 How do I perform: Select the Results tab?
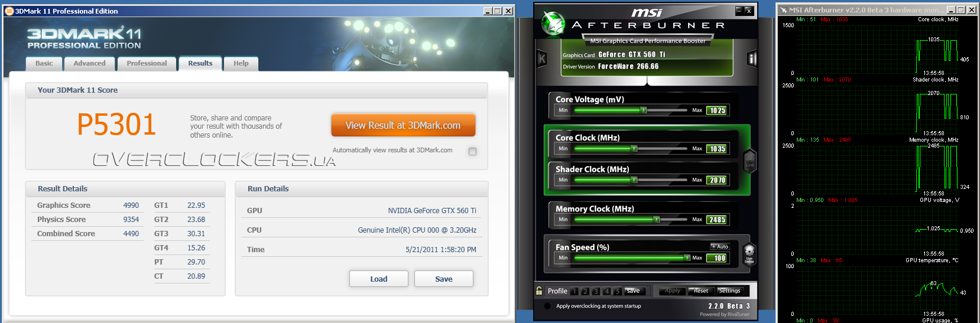tap(200, 63)
